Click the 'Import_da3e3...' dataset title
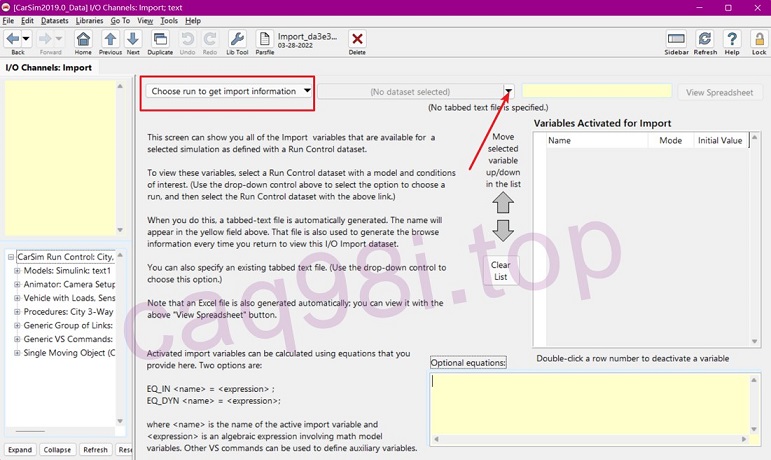771x460 pixels. pos(308,36)
